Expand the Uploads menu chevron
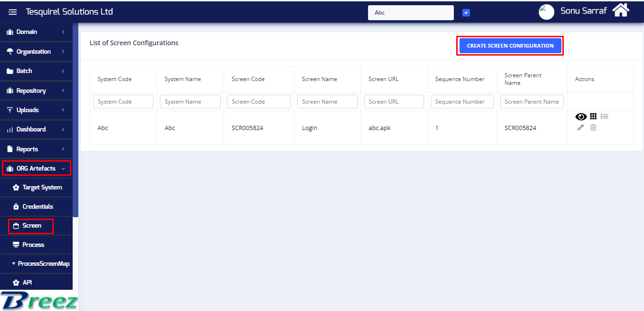Image resolution: width=644 pixels, height=311 pixels. 63,110
